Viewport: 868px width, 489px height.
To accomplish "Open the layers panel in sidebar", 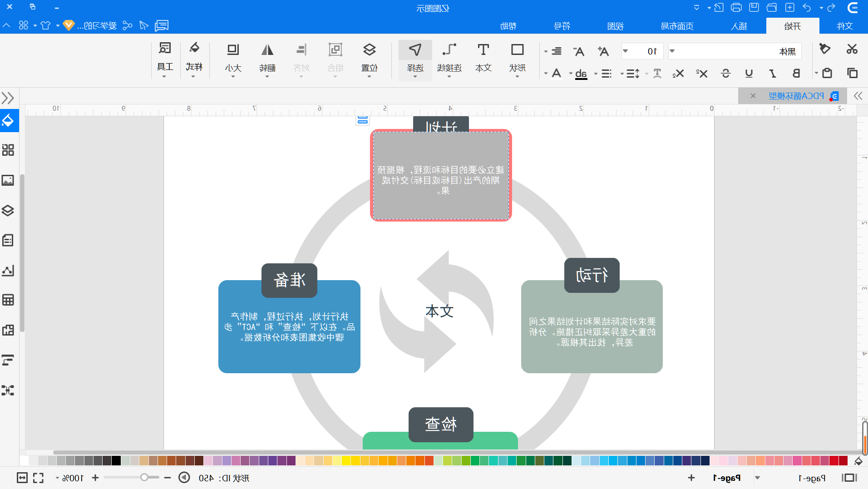I will [x=8, y=211].
